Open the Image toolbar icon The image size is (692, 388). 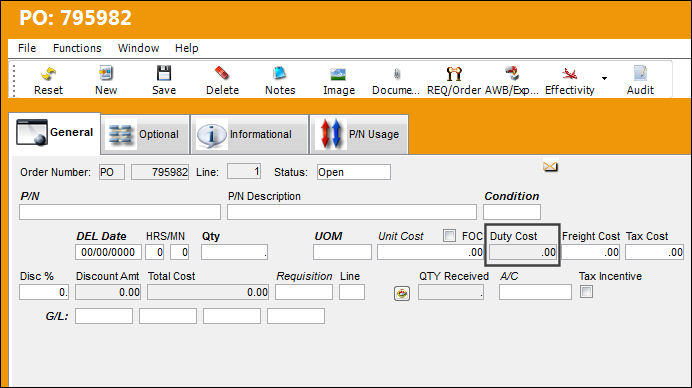pyautogui.click(x=338, y=74)
